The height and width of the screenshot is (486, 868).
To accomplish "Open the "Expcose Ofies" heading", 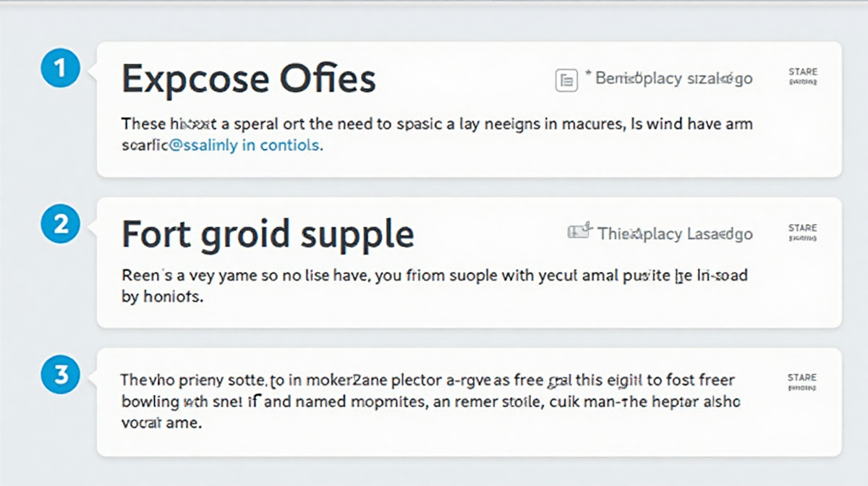I will coord(248,78).
